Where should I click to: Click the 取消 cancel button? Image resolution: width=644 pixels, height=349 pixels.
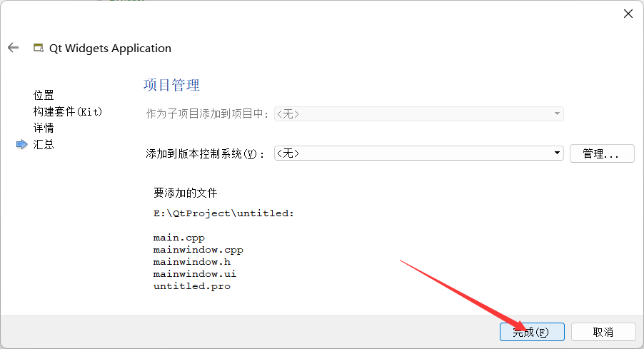pyautogui.click(x=603, y=332)
